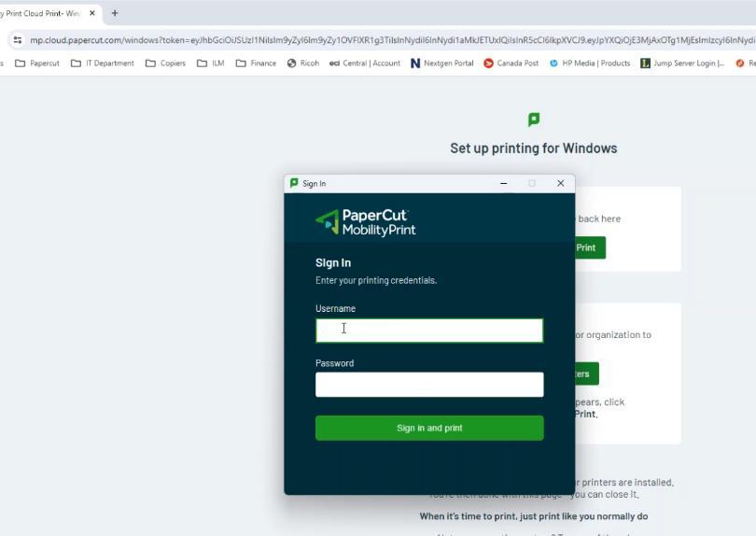The height and width of the screenshot is (536, 756).
Task: Open the Jump Server Login bookmark
Action: coord(682,63)
